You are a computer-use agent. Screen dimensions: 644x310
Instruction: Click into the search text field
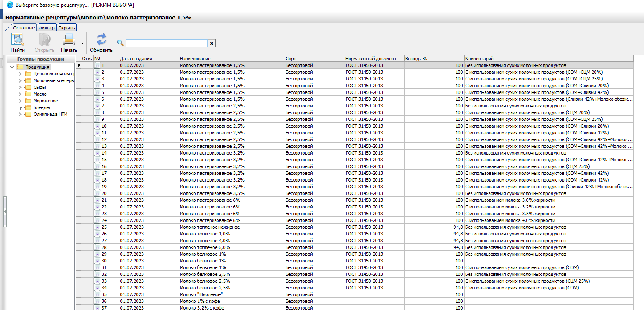click(x=167, y=43)
